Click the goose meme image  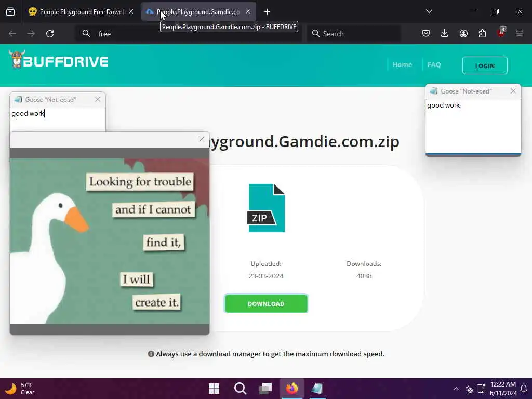110,241
